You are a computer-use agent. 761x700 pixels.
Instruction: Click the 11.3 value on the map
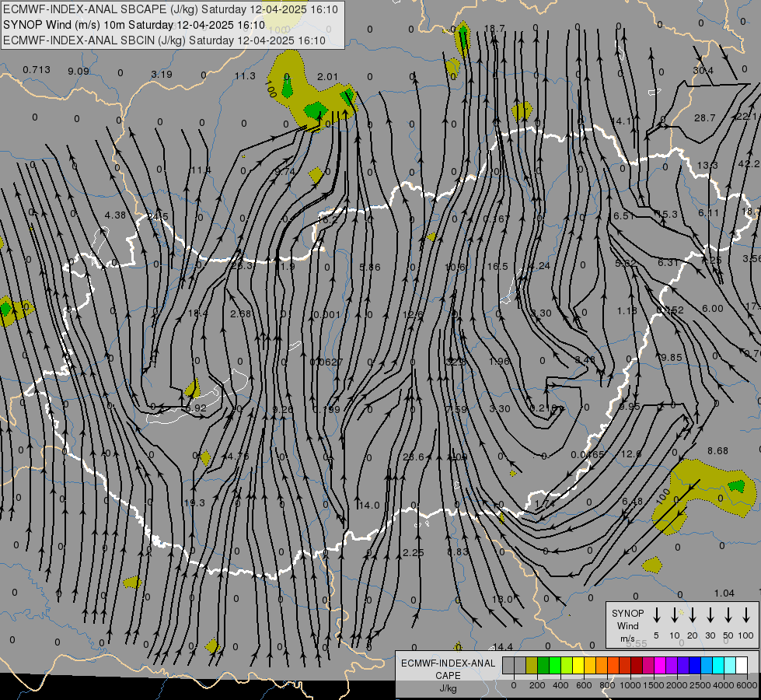(245, 75)
